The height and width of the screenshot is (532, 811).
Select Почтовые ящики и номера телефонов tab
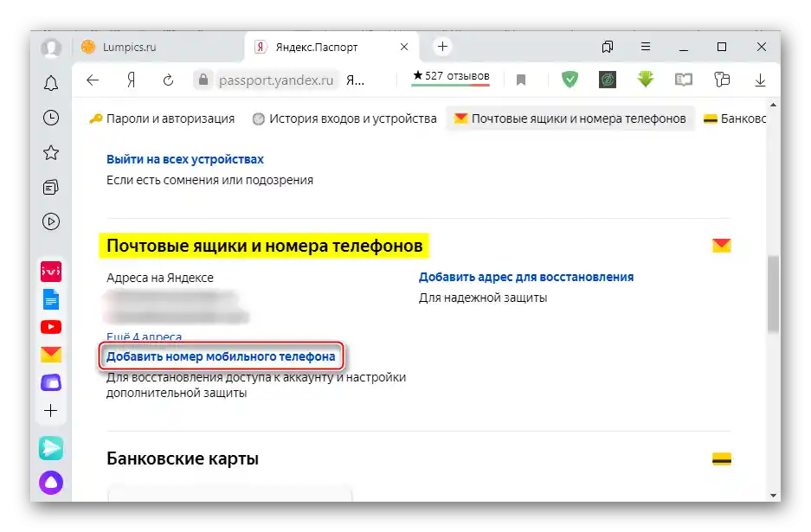pyautogui.click(x=570, y=119)
